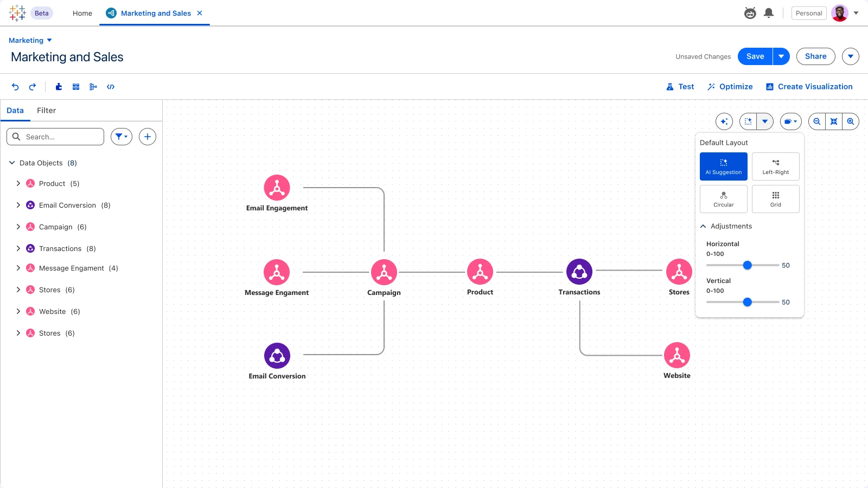Switch to the Data tab
Image resolution: width=868 pixels, height=488 pixels.
15,111
